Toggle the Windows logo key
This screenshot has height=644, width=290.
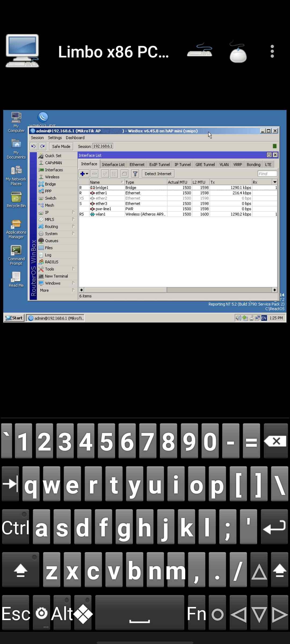83,613
